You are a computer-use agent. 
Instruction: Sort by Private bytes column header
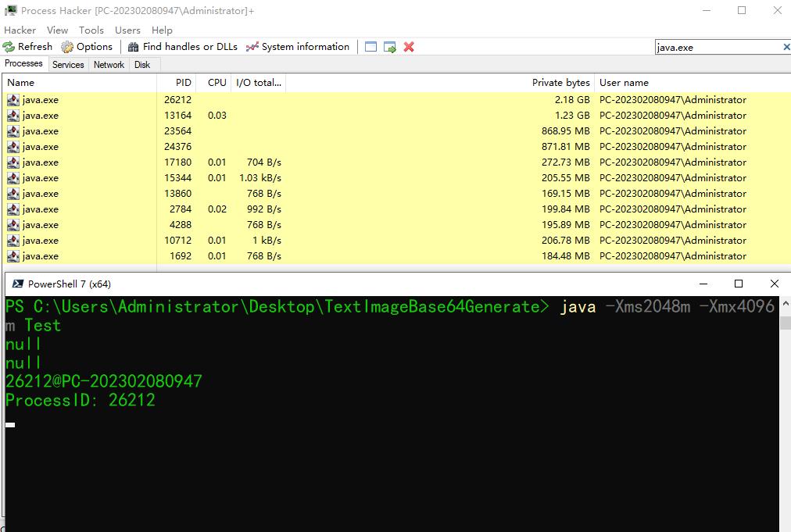tap(560, 83)
